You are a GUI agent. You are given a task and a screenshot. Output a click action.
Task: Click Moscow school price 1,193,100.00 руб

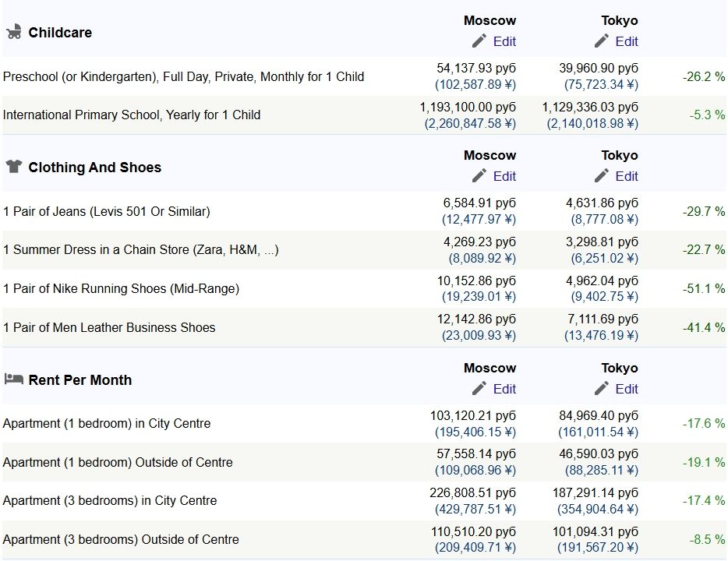[468, 108]
